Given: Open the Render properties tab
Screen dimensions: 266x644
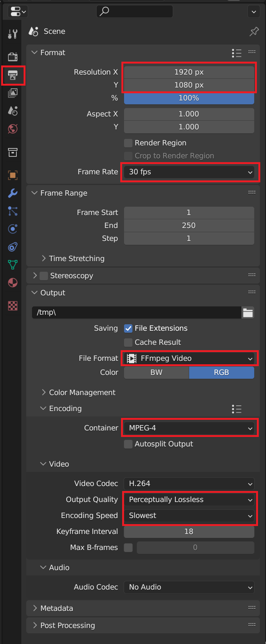Looking at the screenshot, I should [13, 57].
